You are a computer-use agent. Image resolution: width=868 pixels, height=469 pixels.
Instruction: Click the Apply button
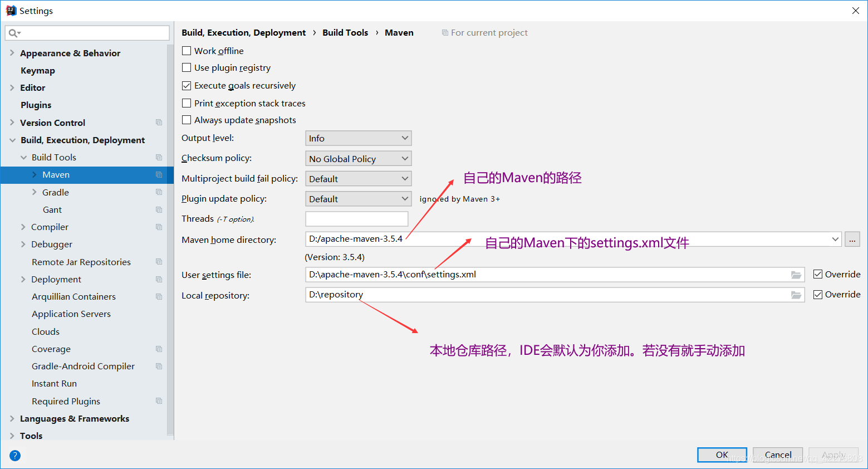pos(833,455)
